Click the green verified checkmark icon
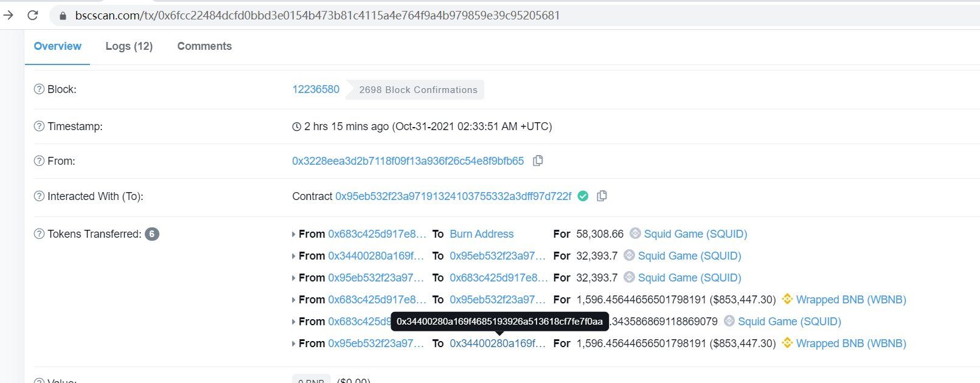Screen dimensions: 980x383 583,196
